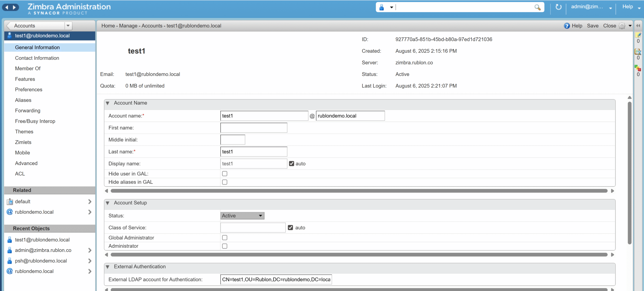
Task: Click the back navigation arrow
Action: point(7,7)
